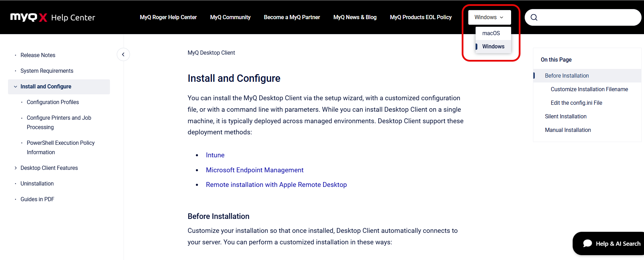The width and height of the screenshot is (644, 260).
Task: Collapse the sidebar with the arrow button
Action: pyautogui.click(x=123, y=55)
